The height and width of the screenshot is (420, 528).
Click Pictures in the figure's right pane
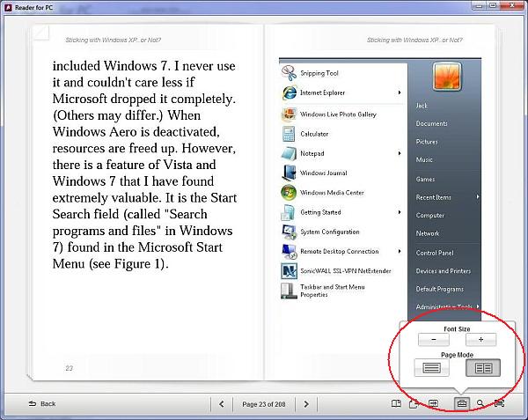[x=427, y=142]
